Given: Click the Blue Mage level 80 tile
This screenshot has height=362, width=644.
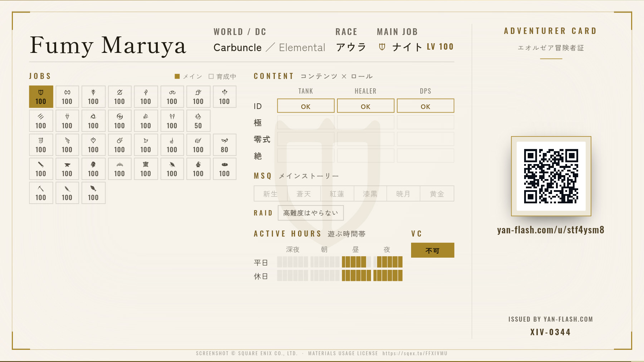Looking at the screenshot, I should (224, 145).
